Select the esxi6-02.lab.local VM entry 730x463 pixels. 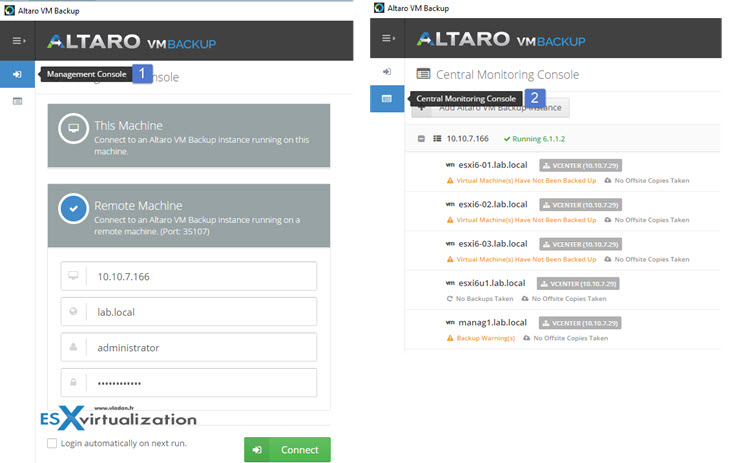click(x=493, y=204)
